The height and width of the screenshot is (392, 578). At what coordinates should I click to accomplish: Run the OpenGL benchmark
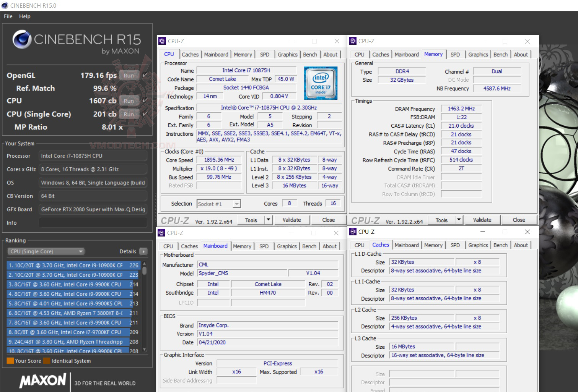click(x=129, y=76)
